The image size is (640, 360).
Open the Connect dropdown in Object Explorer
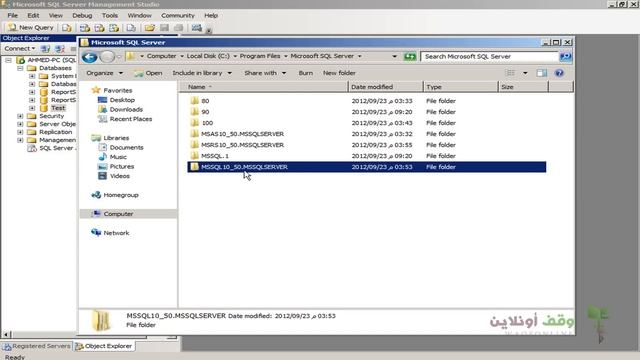tap(19, 49)
